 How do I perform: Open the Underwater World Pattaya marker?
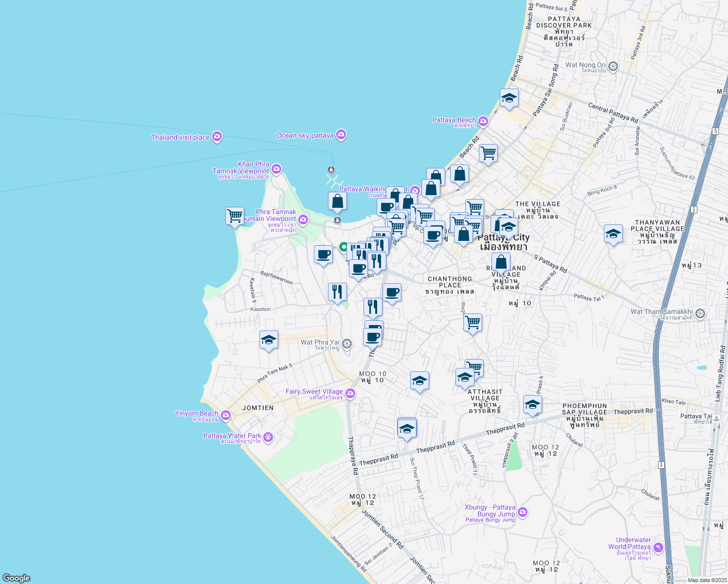pyautogui.click(x=658, y=547)
